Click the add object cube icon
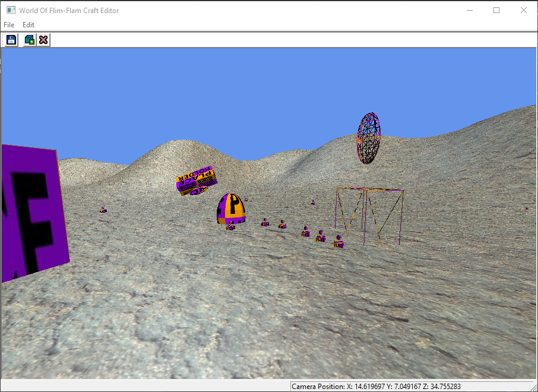The width and height of the screenshot is (538, 392). click(30, 40)
